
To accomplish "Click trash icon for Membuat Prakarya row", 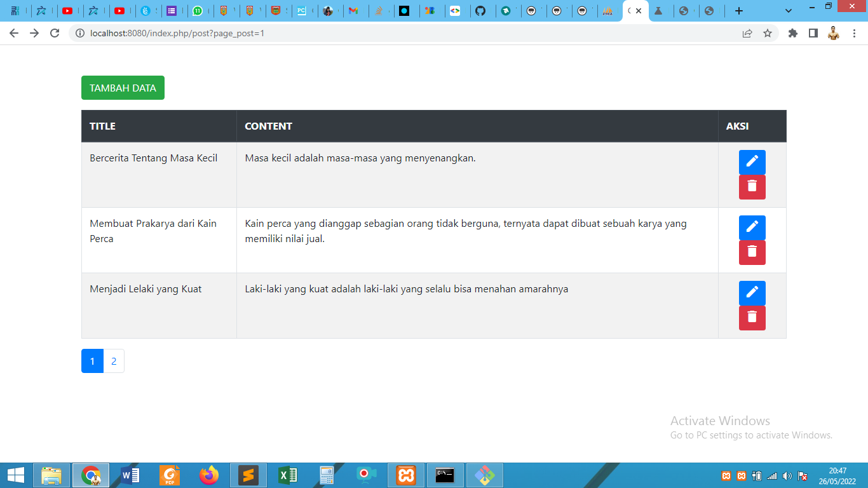I will point(752,252).
